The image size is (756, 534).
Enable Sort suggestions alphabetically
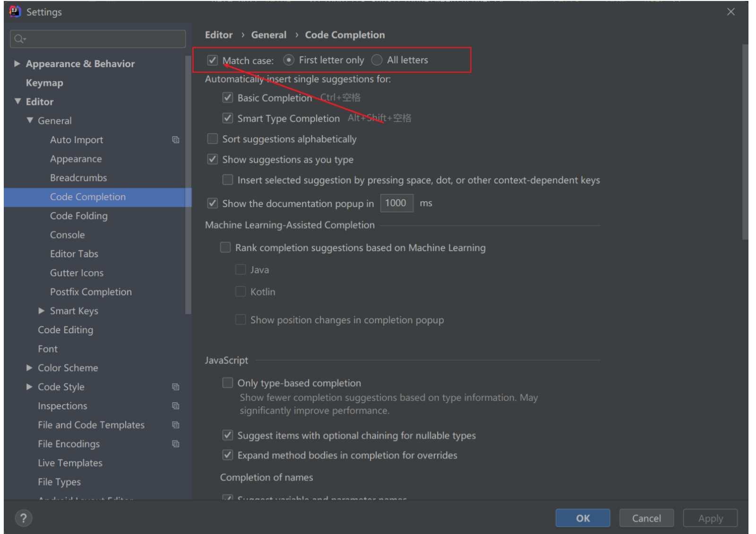pos(213,139)
